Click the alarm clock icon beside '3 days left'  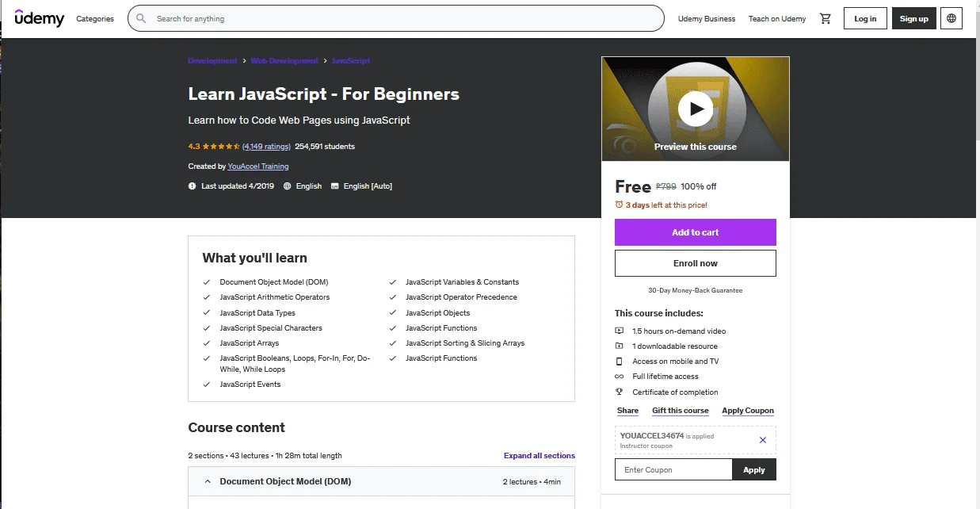point(620,205)
